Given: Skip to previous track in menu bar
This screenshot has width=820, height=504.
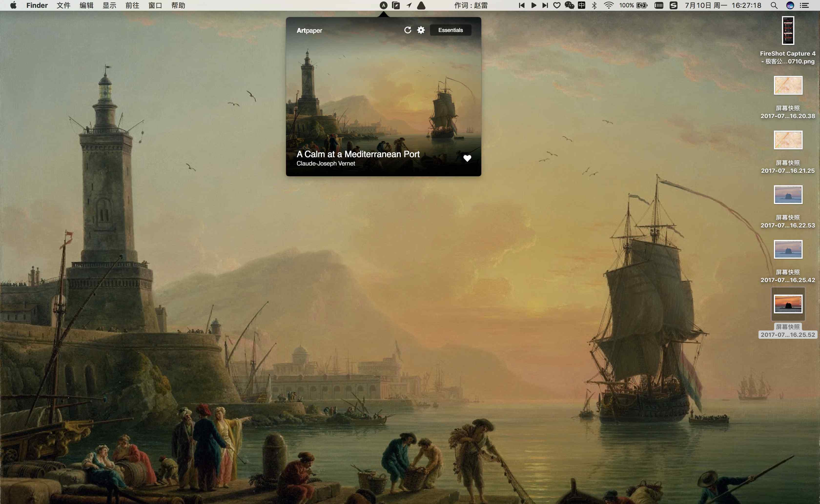Looking at the screenshot, I should coord(522,5).
